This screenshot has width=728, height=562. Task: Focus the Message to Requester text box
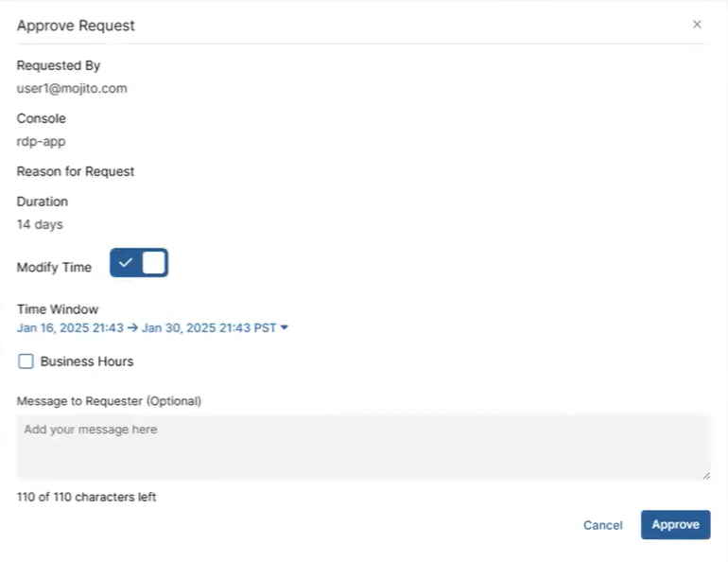(x=363, y=447)
